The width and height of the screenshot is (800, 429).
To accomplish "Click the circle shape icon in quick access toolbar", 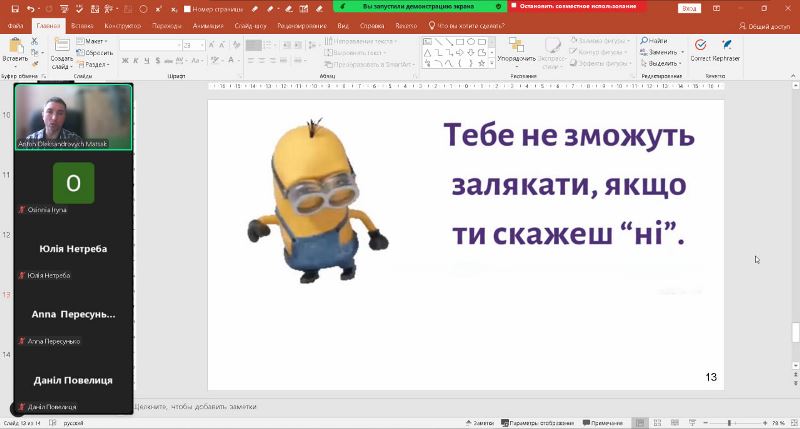I will pyautogui.click(x=143, y=9).
